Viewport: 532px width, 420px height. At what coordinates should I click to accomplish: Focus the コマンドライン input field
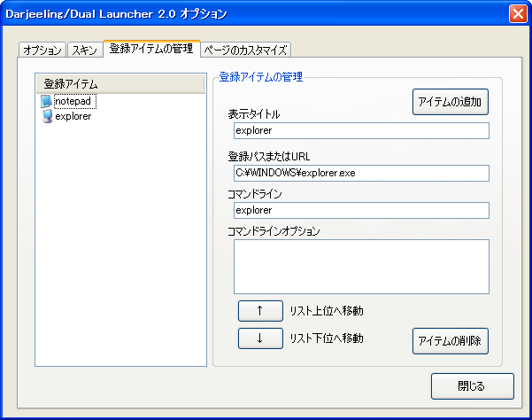click(x=361, y=211)
